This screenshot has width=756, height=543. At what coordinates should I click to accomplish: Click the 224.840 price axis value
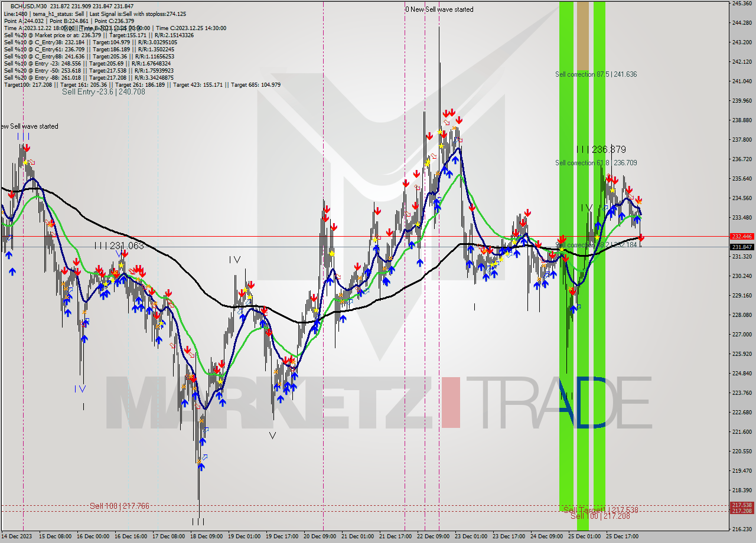tap(742, 374)
